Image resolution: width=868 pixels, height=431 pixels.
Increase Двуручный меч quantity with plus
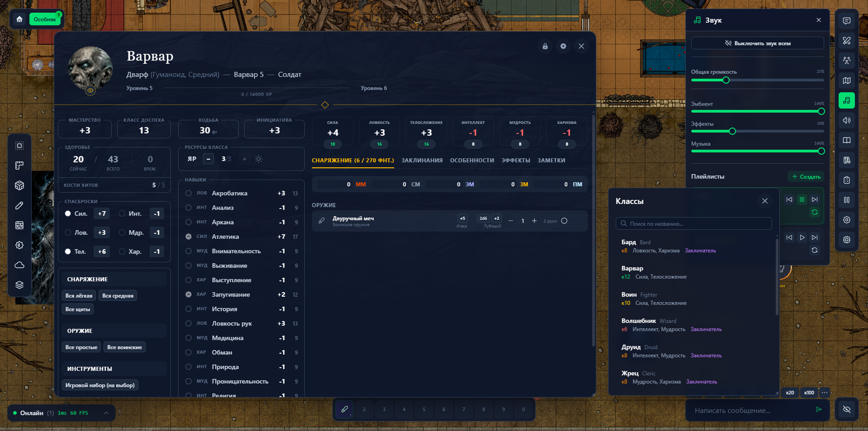[534, 221]
